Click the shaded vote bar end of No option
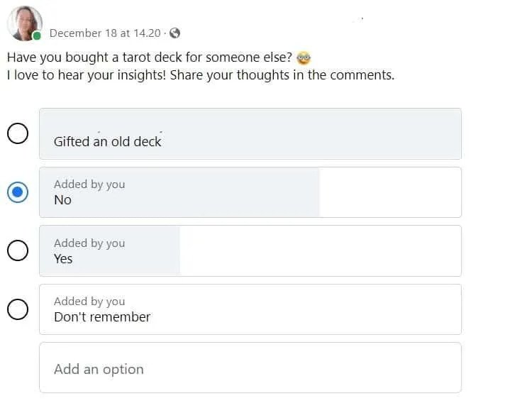 [x=316, y=192]
